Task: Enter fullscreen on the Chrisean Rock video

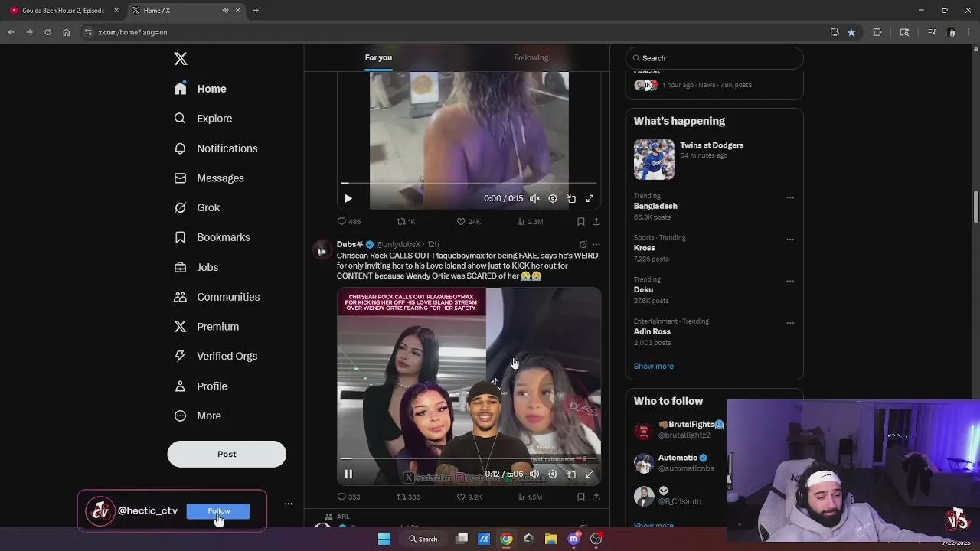Action: coord(590,474)
